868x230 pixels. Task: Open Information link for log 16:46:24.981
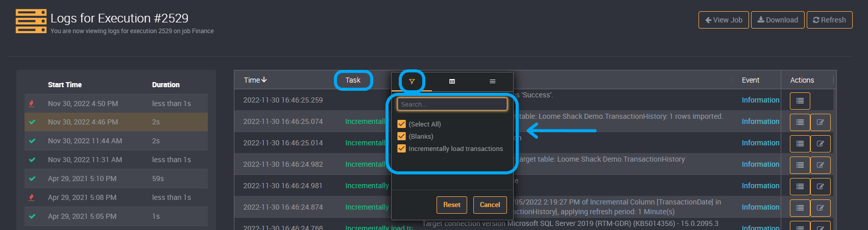[760, 186]
